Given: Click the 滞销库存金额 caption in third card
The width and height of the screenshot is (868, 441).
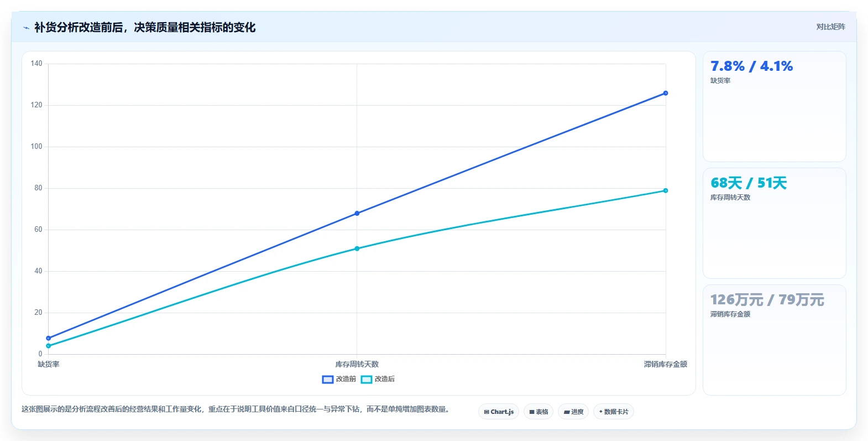Looking at the screenshot, I should [730, 314].
